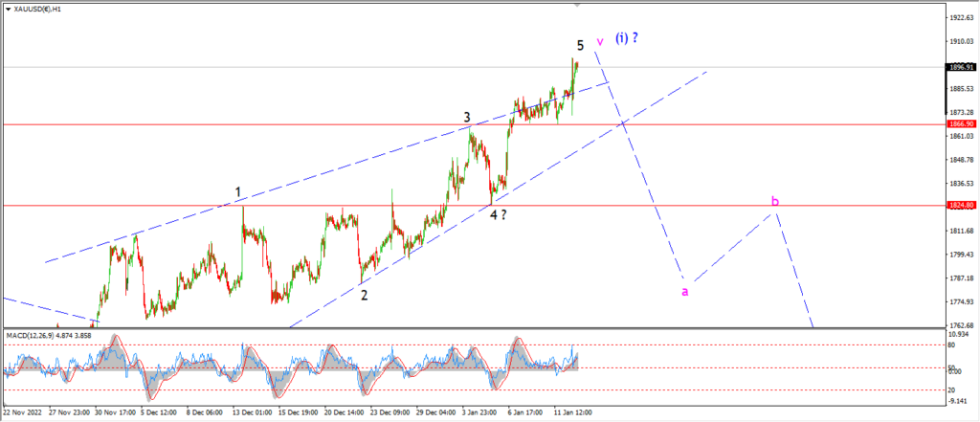
Task: Select the red 1824.80 price level label
Action: (x=961, y=205)
